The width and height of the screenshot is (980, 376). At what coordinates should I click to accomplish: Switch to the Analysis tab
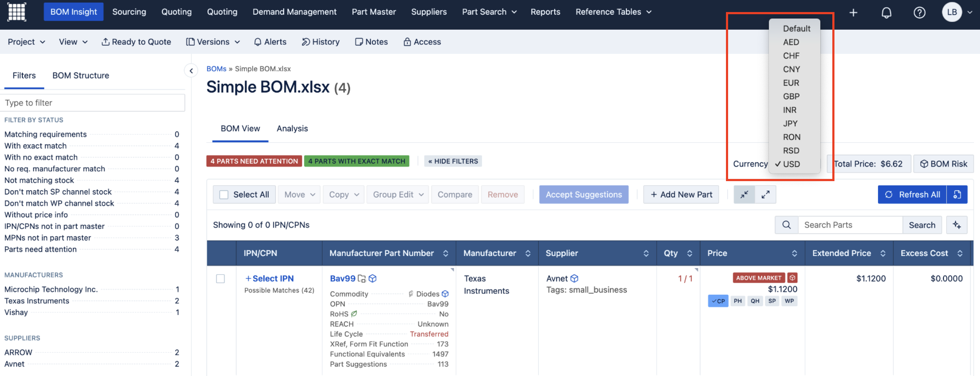292,129
